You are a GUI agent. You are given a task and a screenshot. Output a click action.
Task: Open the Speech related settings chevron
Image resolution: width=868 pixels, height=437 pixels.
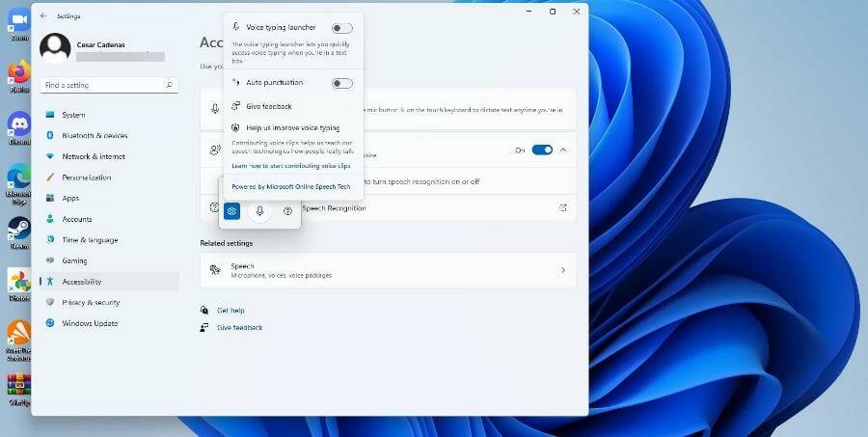[563, 270]
